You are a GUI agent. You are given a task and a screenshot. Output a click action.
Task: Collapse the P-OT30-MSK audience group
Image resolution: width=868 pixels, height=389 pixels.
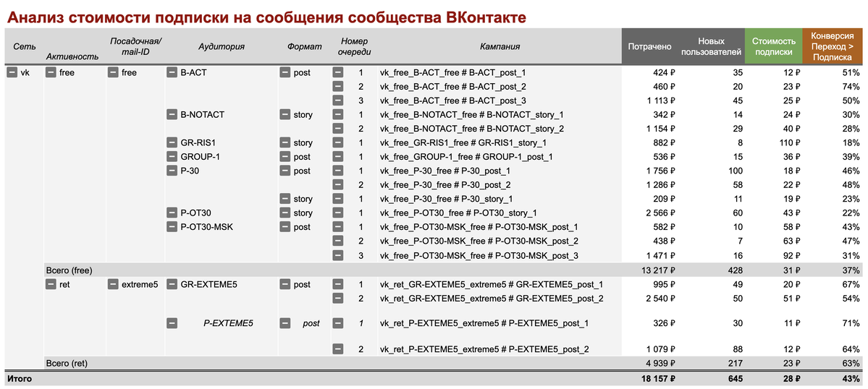(172, 226)
